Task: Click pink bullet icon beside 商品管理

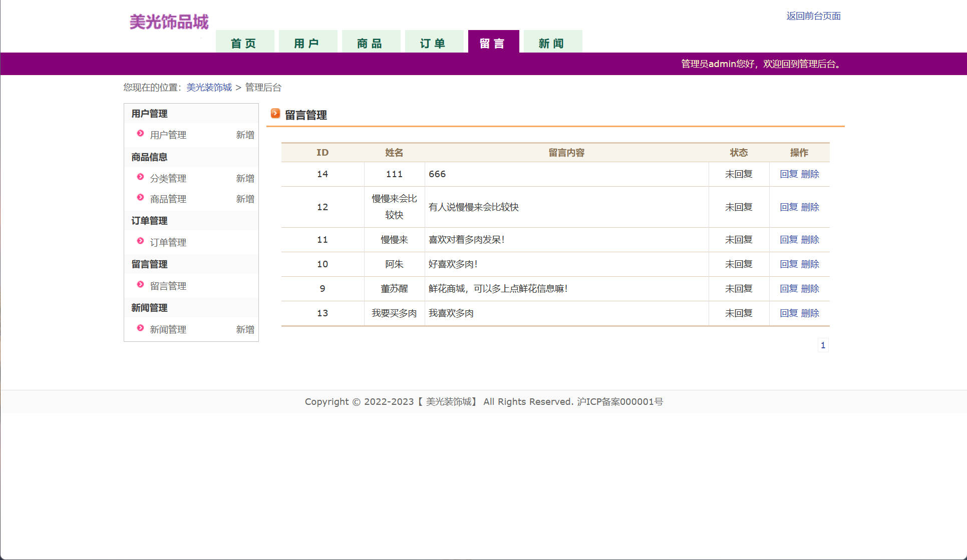Action: (140, 198)
